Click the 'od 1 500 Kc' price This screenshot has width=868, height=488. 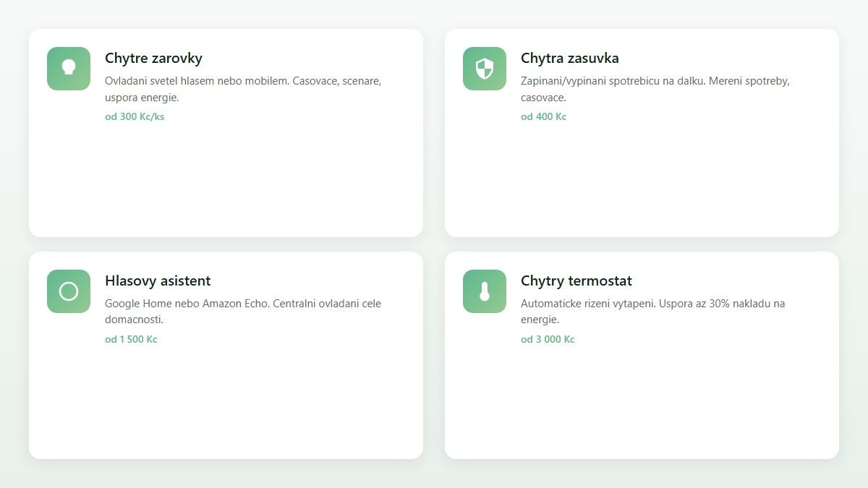pos(131,339)
